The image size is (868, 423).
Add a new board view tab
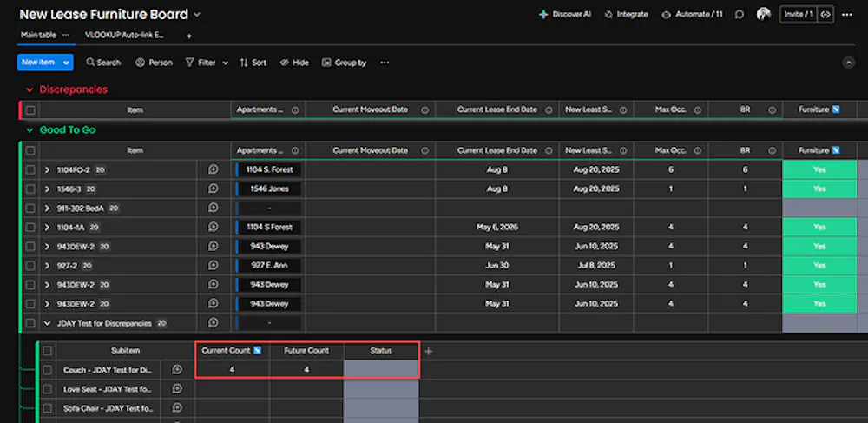[x=189, y=36]
